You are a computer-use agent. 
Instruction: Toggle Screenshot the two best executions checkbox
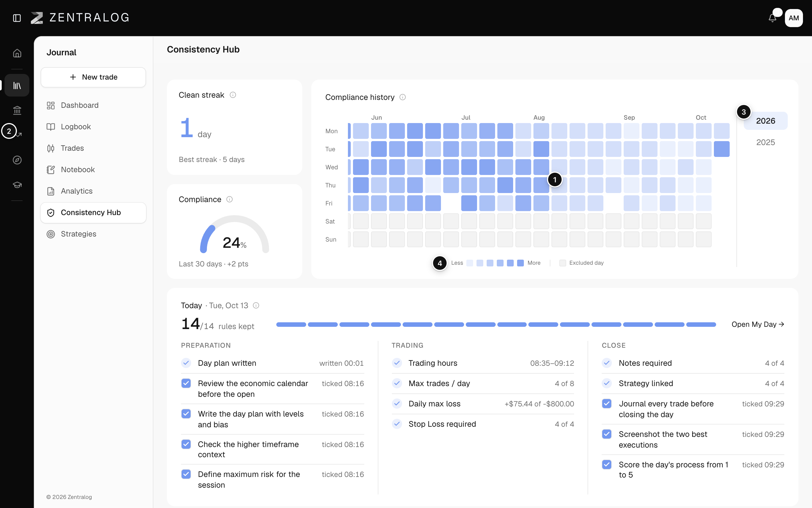(x=607, y=434)
